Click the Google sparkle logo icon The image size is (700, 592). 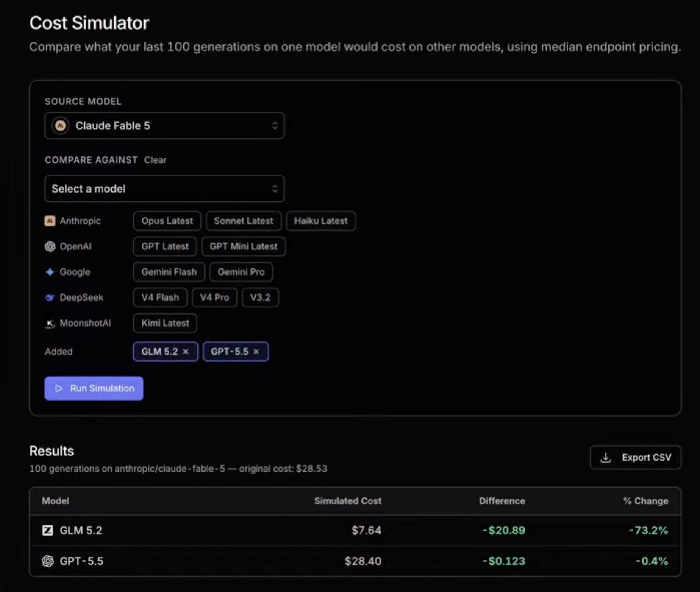point(50,272)
